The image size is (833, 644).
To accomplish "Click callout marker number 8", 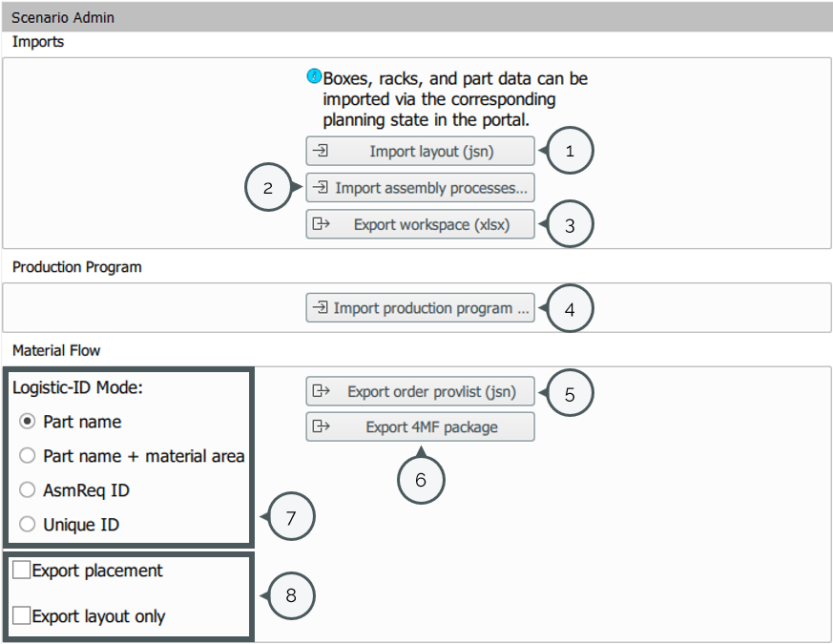I will click(291, 596).
